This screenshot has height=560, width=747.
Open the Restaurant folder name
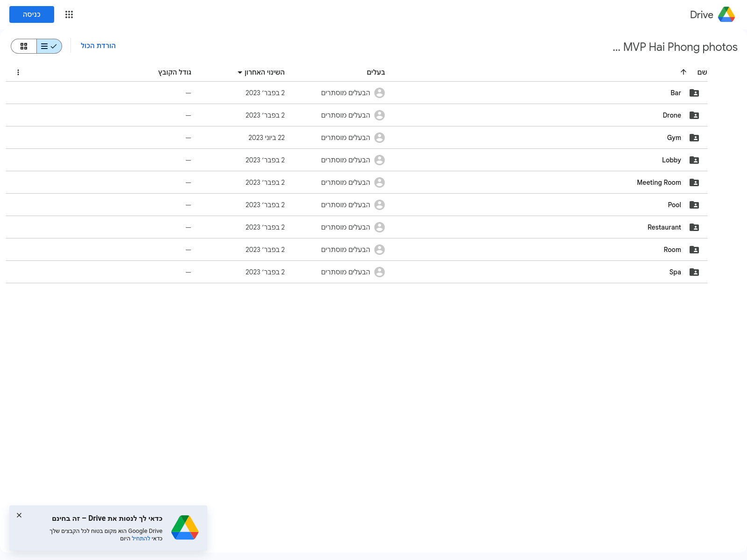click(x=664, y=227)
